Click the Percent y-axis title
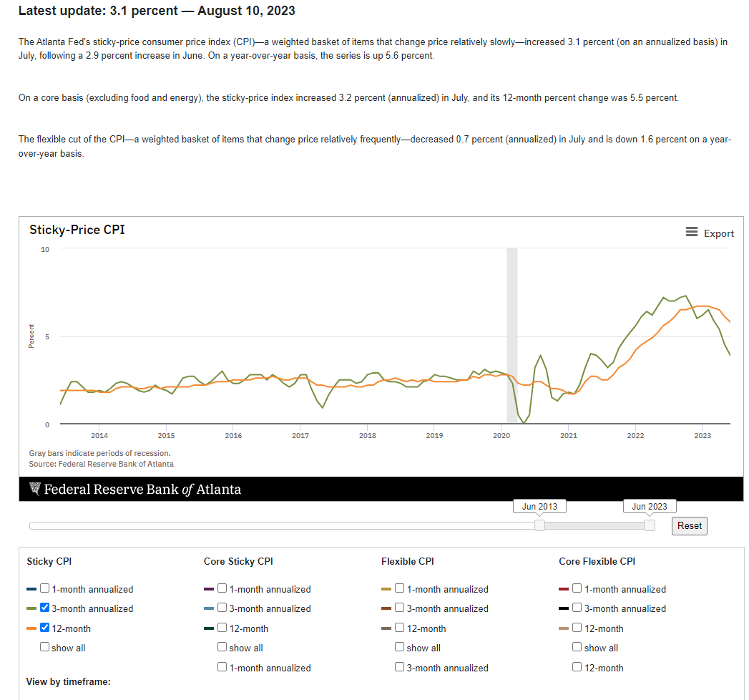Viewport: 749px width, 700px height. pyautogui.click(x=31, y=336)
